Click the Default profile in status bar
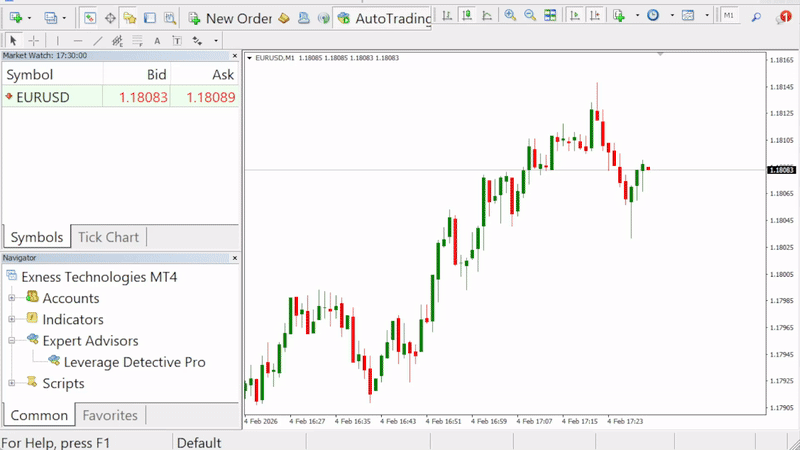Screen dimensions: 800x450 click(x=199, y=442)
